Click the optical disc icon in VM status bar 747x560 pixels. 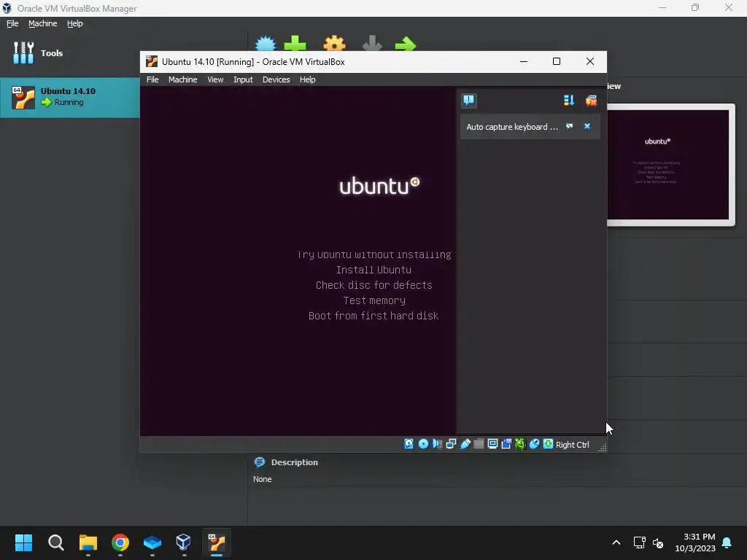click(x=423, y=444)
